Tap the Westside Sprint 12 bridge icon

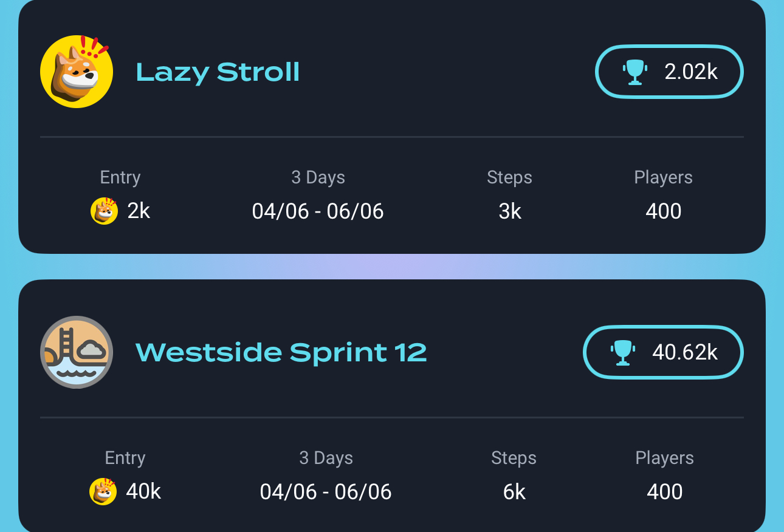pyautogui.click(x=77, y=352)
